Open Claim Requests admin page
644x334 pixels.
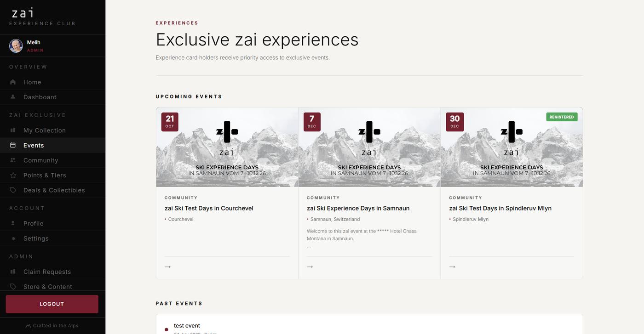coord(52,272)
